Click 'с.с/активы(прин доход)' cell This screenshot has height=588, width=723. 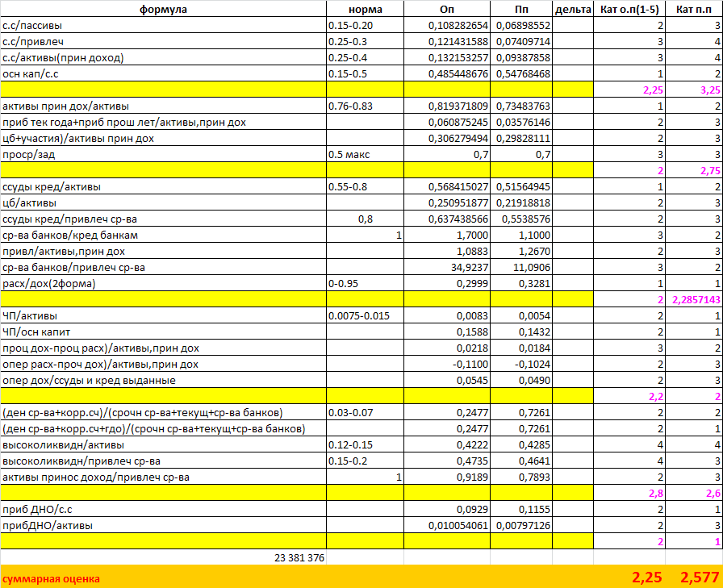pos(163,57)
